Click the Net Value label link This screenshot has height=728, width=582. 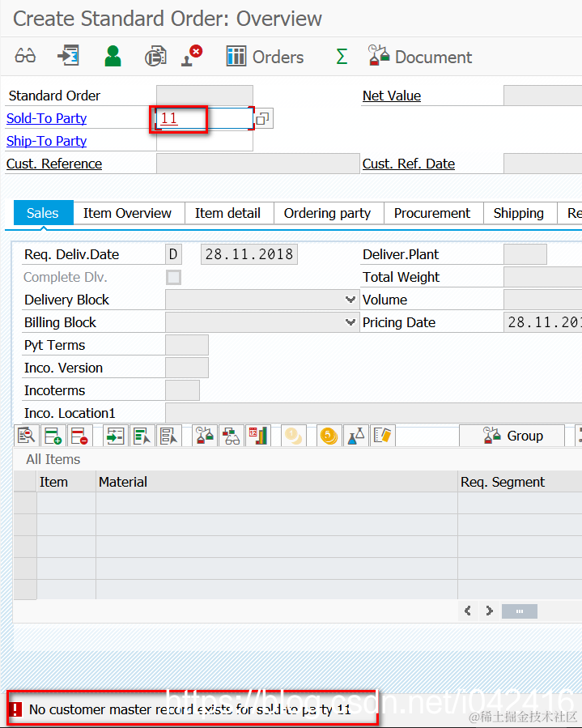tap(392, 96)
